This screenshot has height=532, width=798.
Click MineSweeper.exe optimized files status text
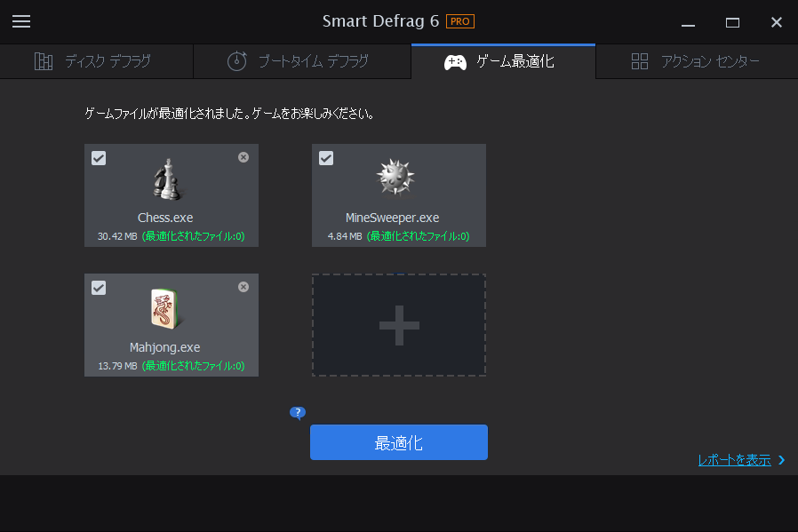click(x=419, y=236)
